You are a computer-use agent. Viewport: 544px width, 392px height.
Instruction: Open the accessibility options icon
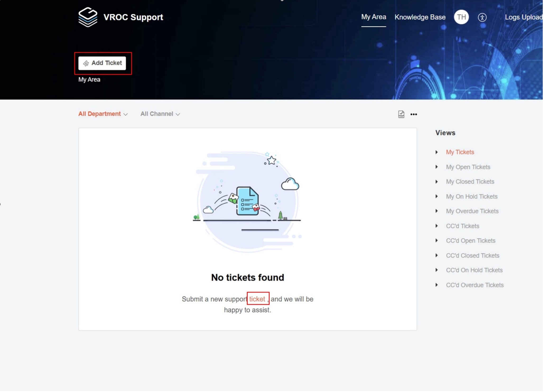pyautogui.click(x=482, y=17)
